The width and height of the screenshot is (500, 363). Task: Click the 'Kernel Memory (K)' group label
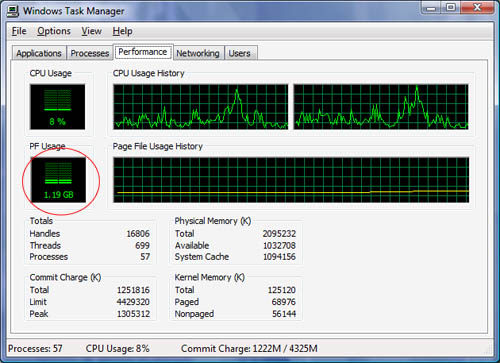point(209,277)
